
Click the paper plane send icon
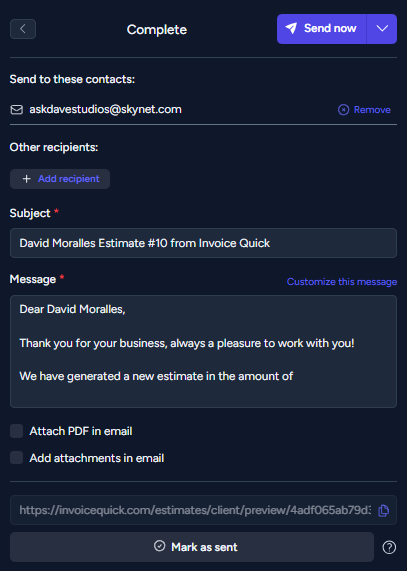(x=291, y=28)
